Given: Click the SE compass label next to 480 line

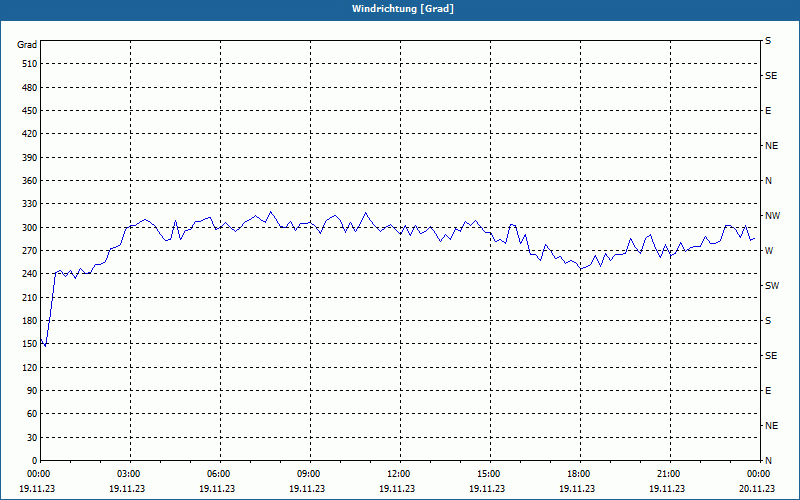Looking at the screenshot, I should click(x=771, y=76).
